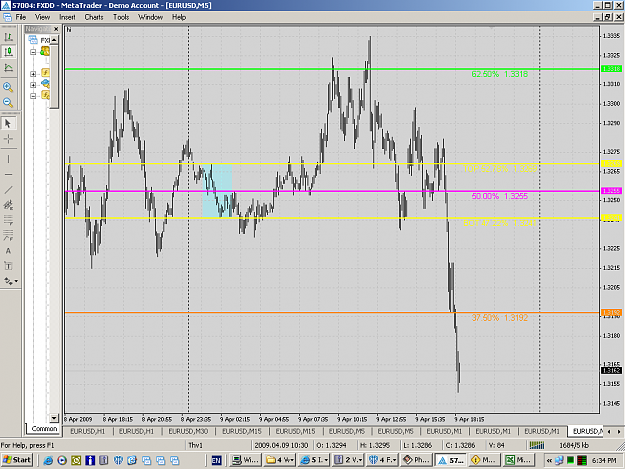Collapse the Scripts node in Navigator

(33, 96)
